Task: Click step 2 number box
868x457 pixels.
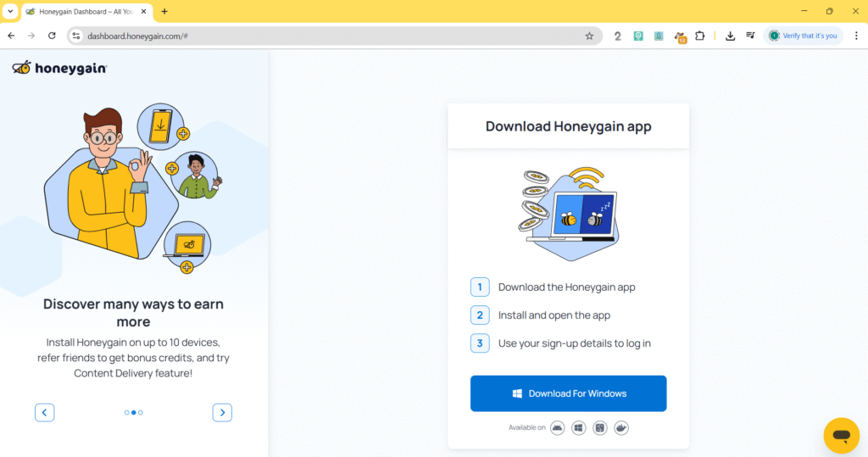Action: tap(480, 315)
